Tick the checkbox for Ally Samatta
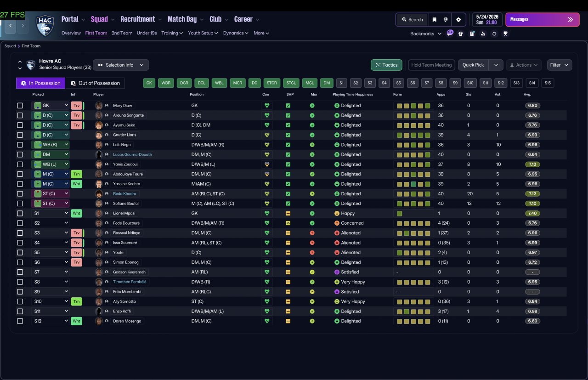The image size is (588, 380). point(20,301)
